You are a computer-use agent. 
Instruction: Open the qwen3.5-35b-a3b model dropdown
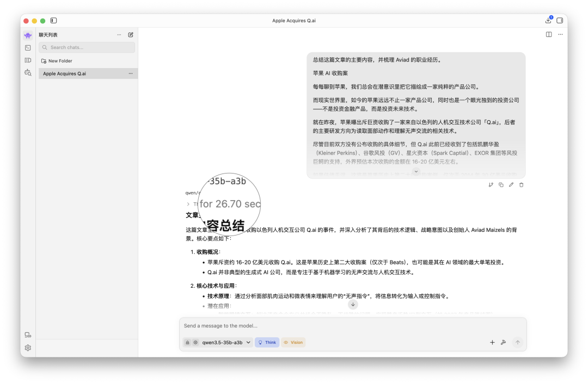point(226,343)
